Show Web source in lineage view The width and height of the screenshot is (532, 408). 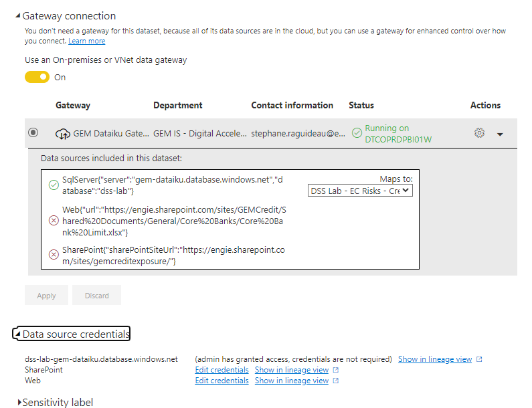(x=292, y=381)
